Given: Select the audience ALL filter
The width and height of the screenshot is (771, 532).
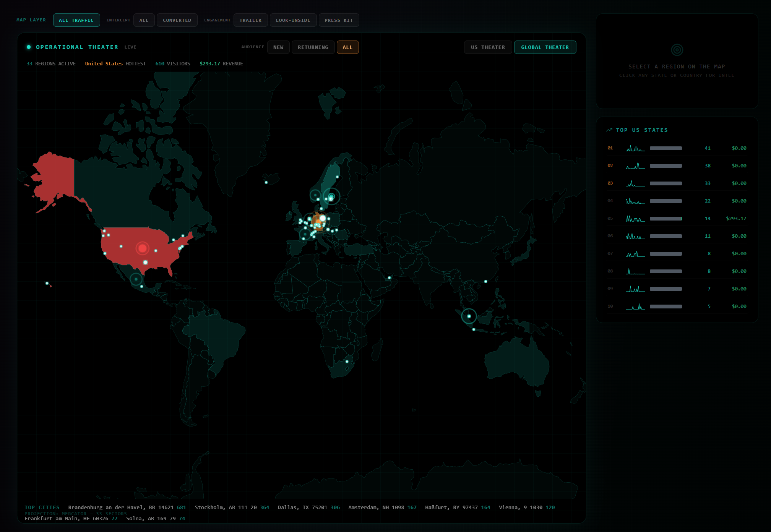Looking at the screenshot, I should (347, 47).
